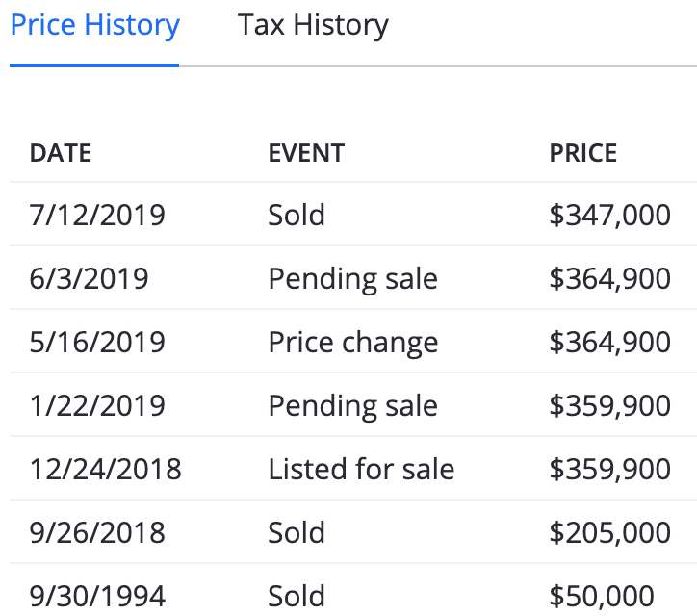
Task: Select the Price change event
Action: pyautogui.click(x=353, y=343)
